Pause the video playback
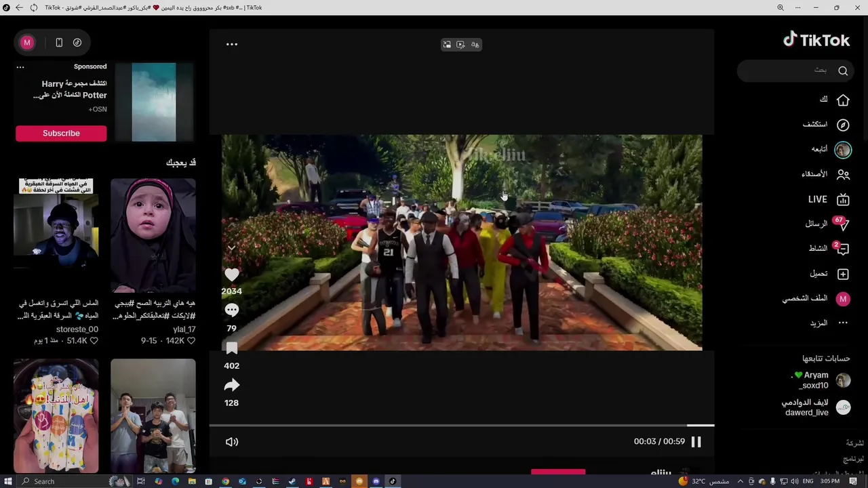This screenshot has height=488, width=868. pyautogui.click(x=696, y=442)
